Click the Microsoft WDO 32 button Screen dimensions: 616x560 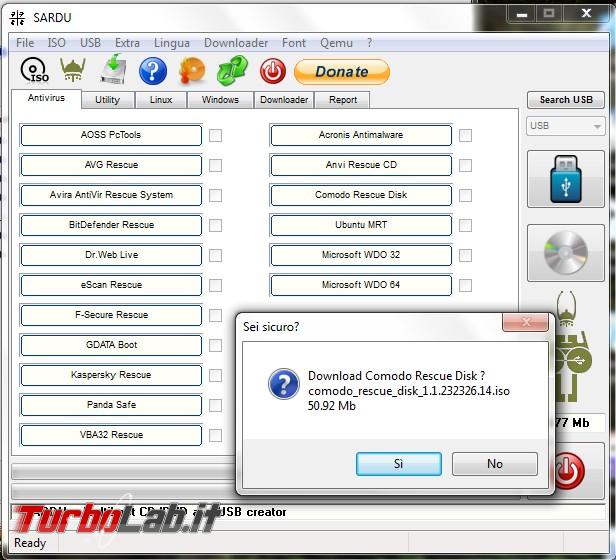(x=361, y=255)
